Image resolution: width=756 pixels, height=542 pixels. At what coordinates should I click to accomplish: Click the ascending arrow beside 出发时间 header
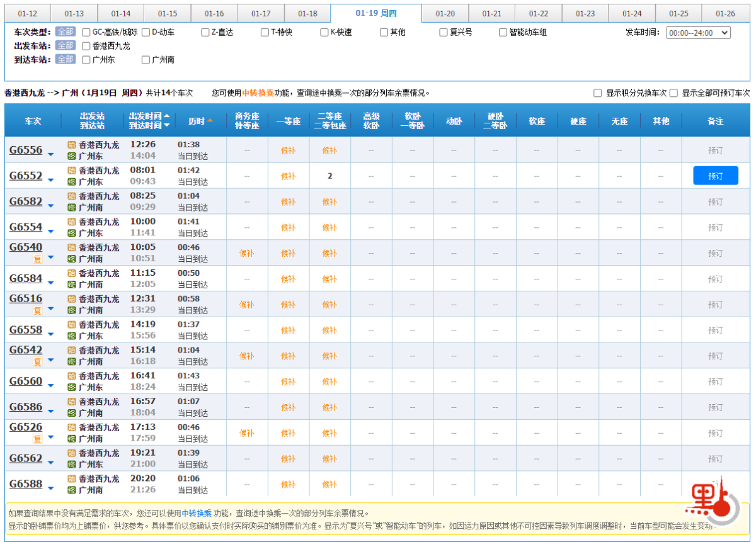tap(166, 116)
